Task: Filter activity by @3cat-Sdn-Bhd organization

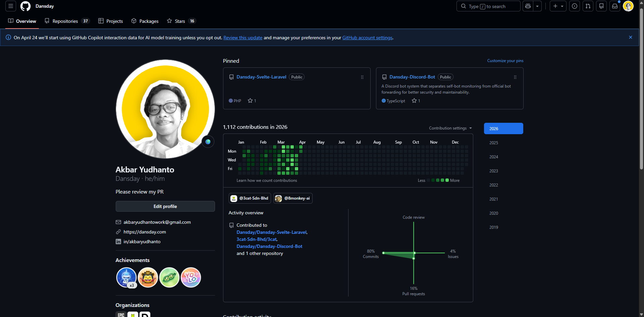Action: click(250, 198)
